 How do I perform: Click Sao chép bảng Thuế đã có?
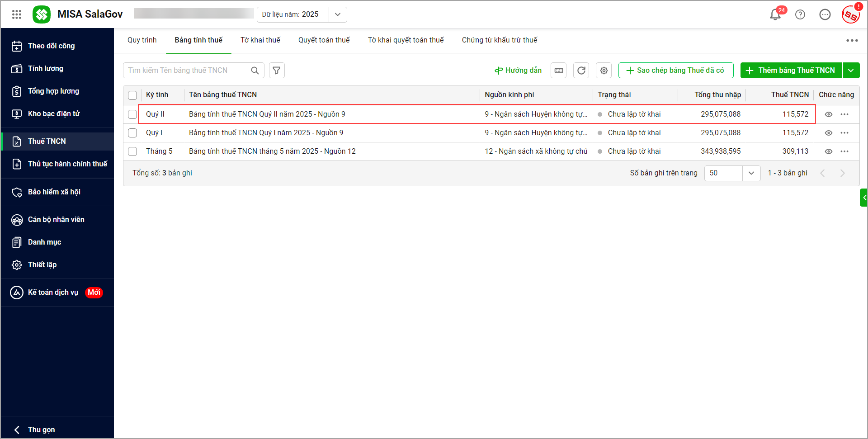(x=676, y=71)
